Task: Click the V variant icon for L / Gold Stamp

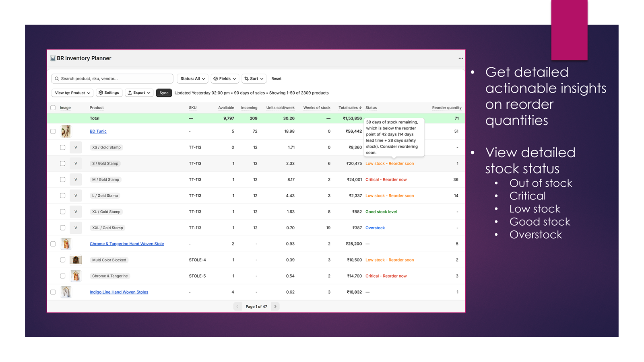Action: [x=76, y=195]
